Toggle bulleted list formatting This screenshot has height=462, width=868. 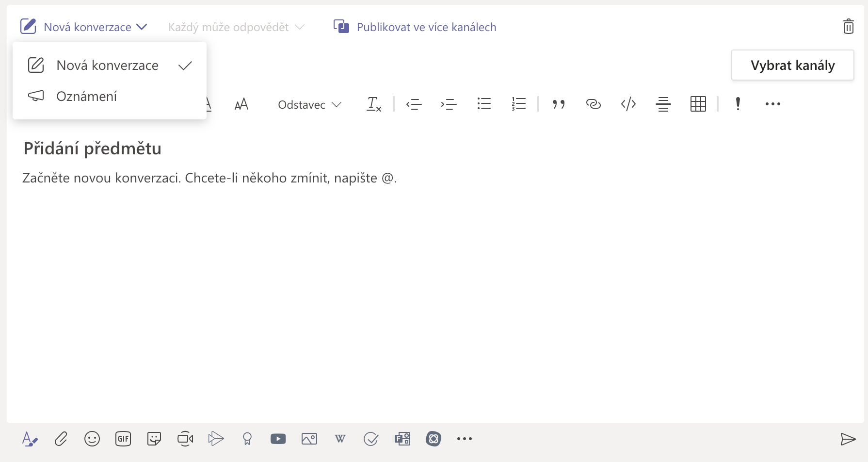click(x=483, y=104)
